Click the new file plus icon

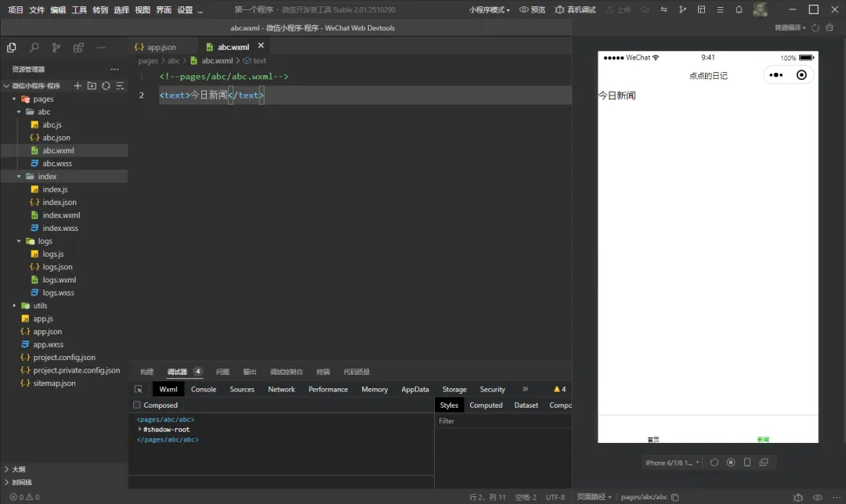[78, 86]
